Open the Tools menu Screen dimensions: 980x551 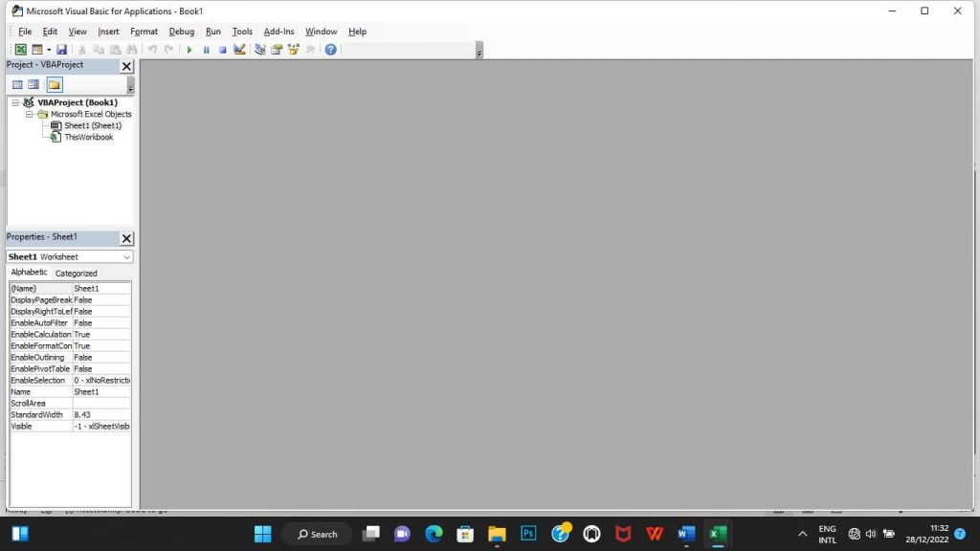click(242, 32)
